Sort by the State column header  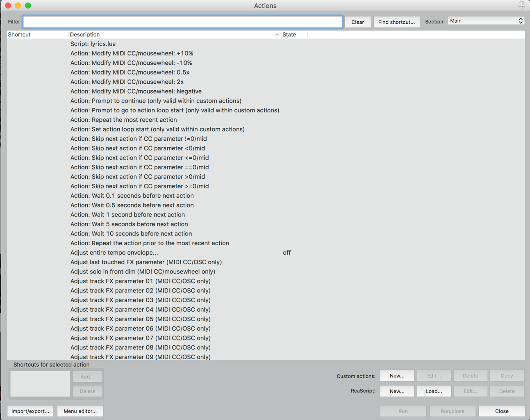[x=294, y=34]
